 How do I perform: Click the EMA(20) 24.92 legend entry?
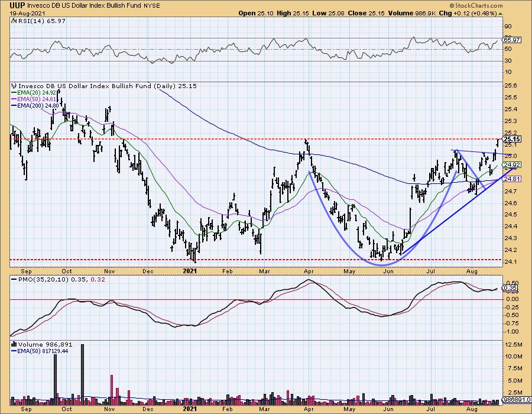[36, 93]
